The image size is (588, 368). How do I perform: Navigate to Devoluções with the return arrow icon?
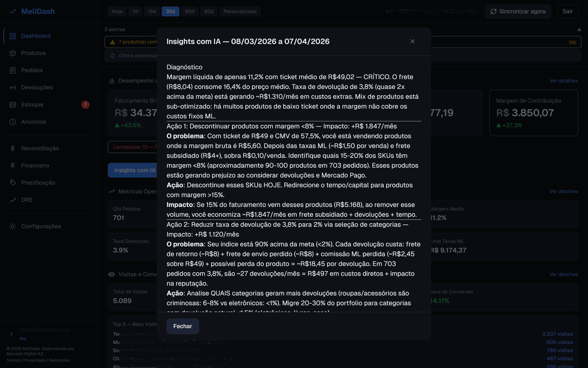pos(13,87)
